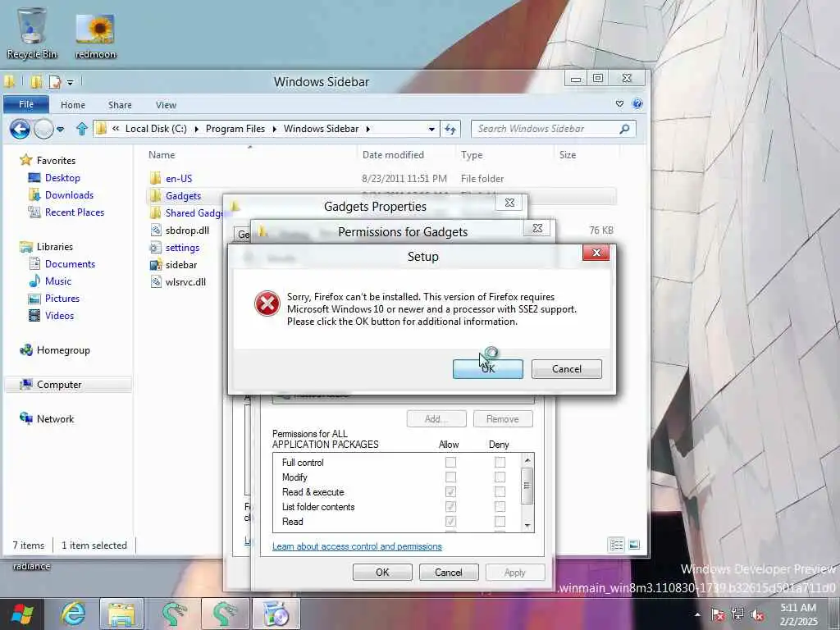Viewport: 840px width, 630px height.
Task: Click permissions list scrollbar up arrow
Action: pyautogui.click(x=527, y=459)
